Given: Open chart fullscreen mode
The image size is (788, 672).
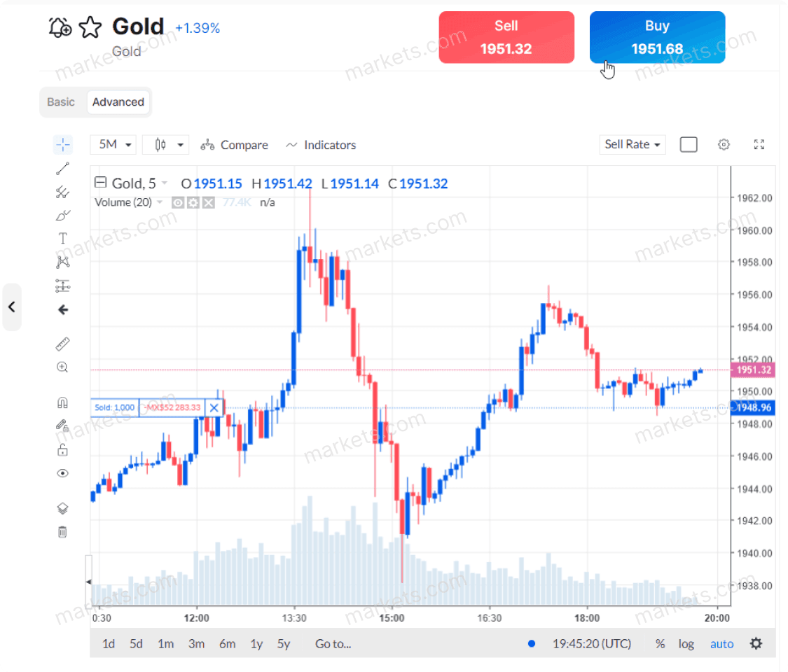Looking at the screenshot, I should (x=759, y=145).
